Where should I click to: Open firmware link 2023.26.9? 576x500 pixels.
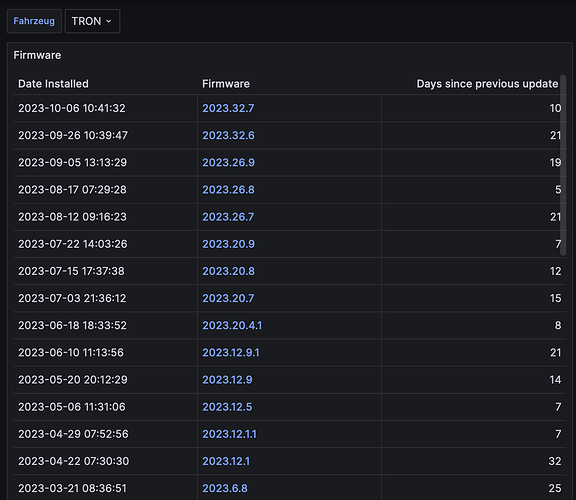tap(228, 163)
